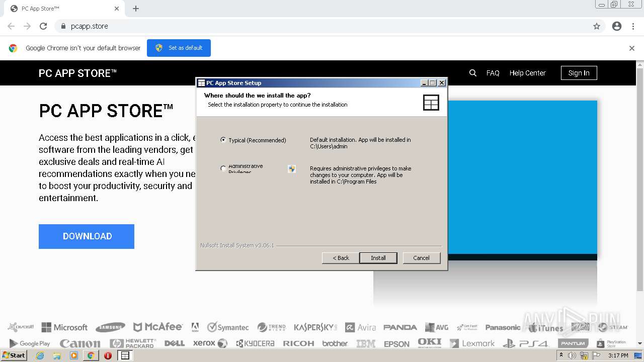Click the Chrome taskbar icon
Image resolution: width=644 pixels, height=362 pixels.
[91, 355]
